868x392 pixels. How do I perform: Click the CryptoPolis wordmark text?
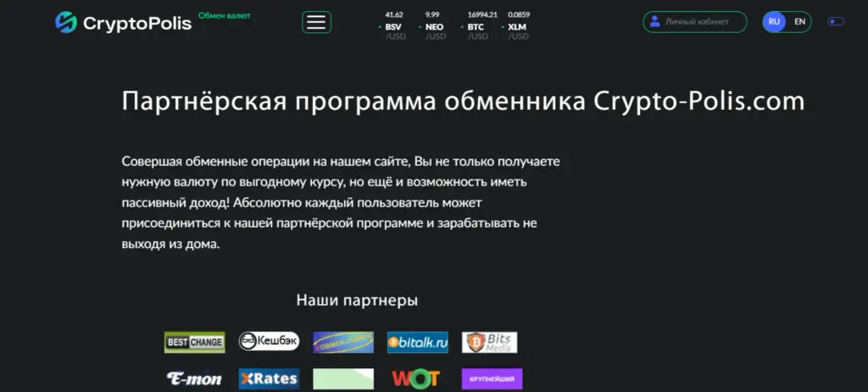click(137, 23)
